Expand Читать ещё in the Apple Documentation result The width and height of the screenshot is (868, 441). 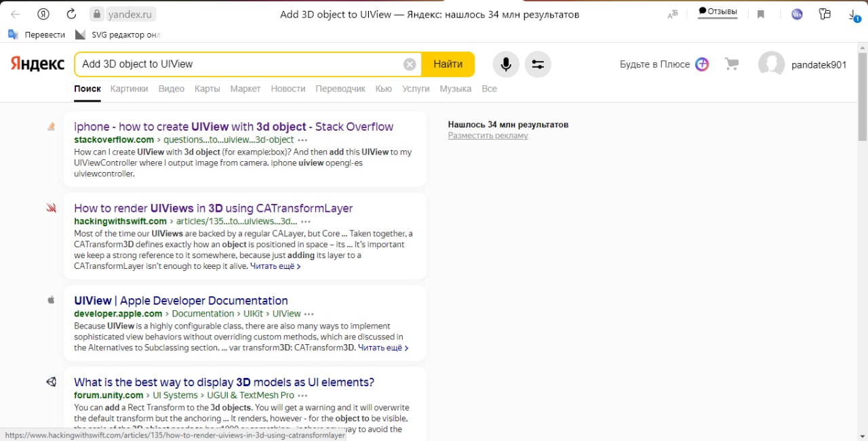tap(383, 348)
